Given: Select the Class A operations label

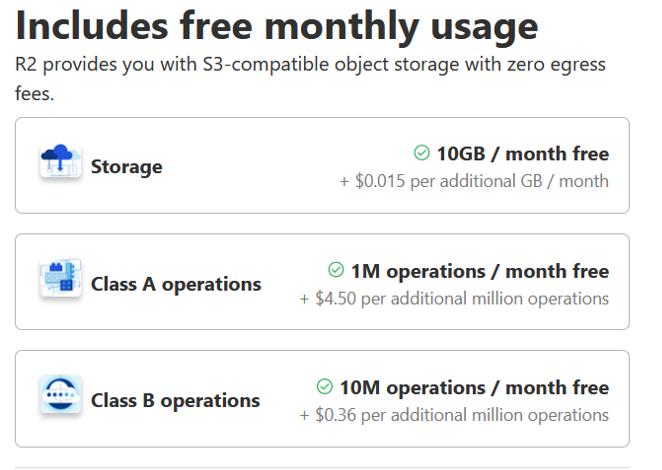Looking at the screenshot, I should click(176, 283).
